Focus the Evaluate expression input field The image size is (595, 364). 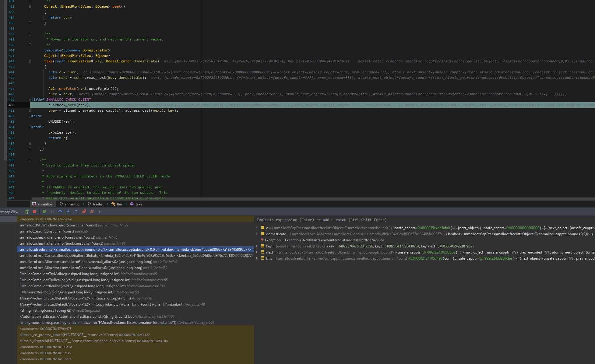point(424,220)
